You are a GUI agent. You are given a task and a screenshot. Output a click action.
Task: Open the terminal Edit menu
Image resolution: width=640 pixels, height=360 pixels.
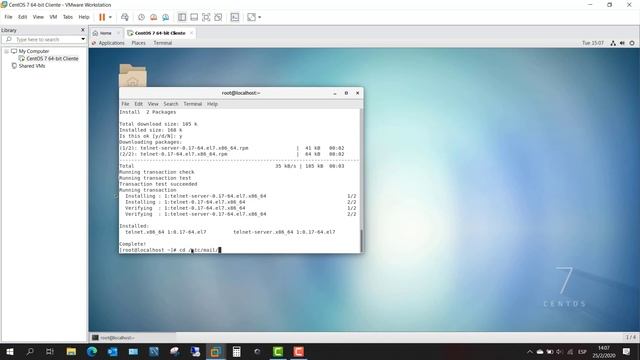(139, 104)
